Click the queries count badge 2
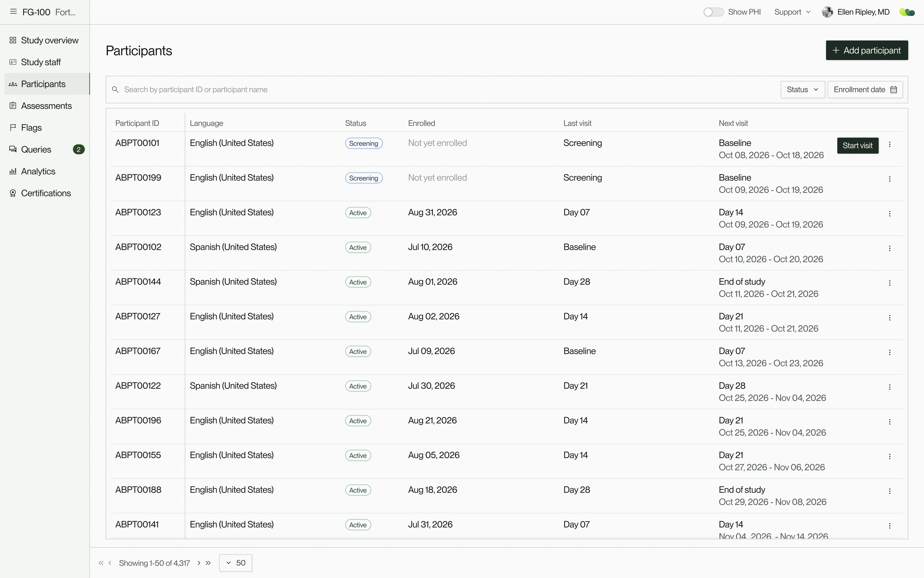This screenshot has width=924, height=578. (x=78, y=149)
